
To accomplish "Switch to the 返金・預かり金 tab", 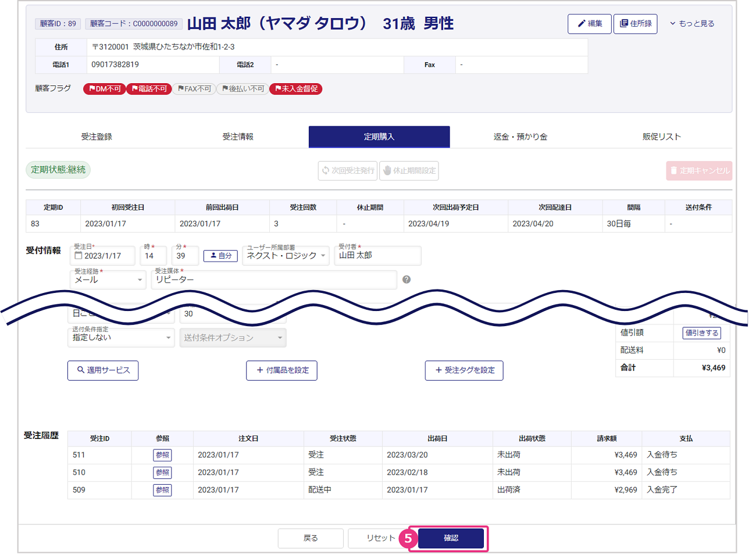I will (520, 137).
